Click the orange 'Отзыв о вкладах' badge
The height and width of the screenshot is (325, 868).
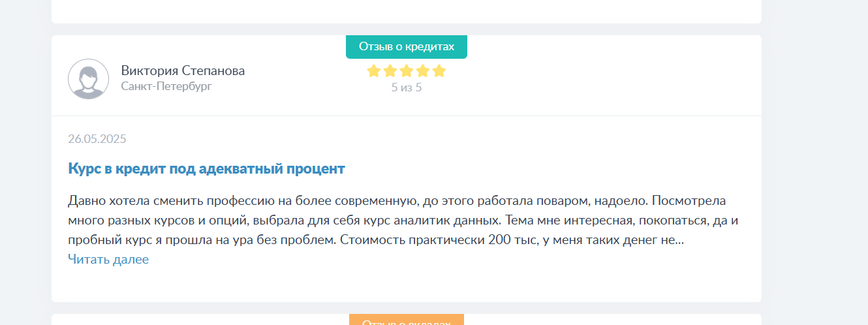pos(407,320)
